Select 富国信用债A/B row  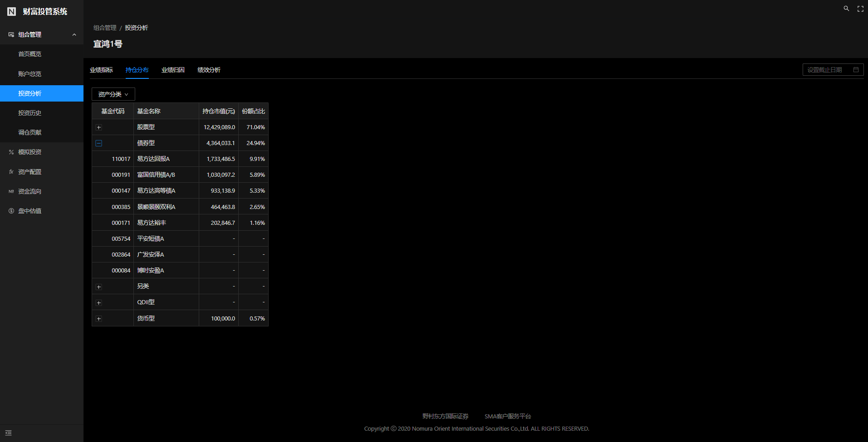pos(180,175)
